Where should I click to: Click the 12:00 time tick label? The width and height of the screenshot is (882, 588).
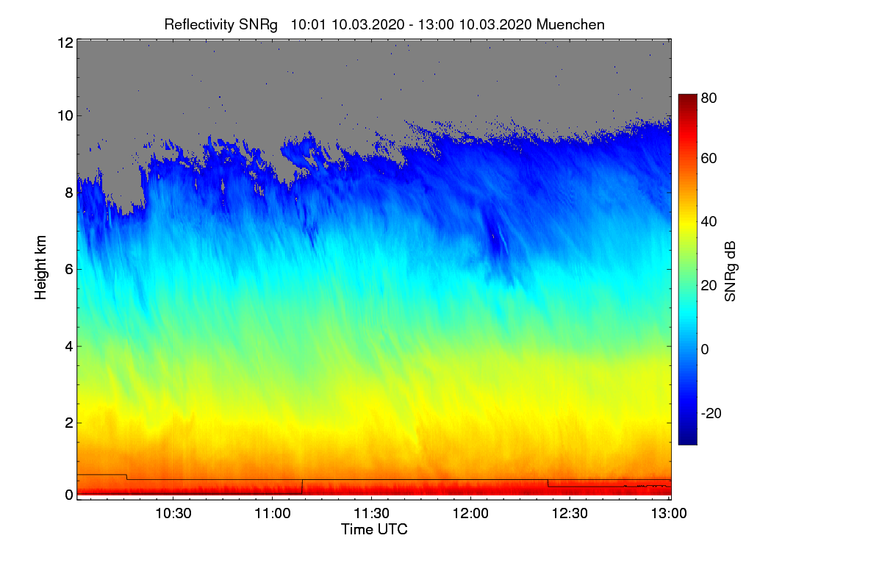coord(471,513)
